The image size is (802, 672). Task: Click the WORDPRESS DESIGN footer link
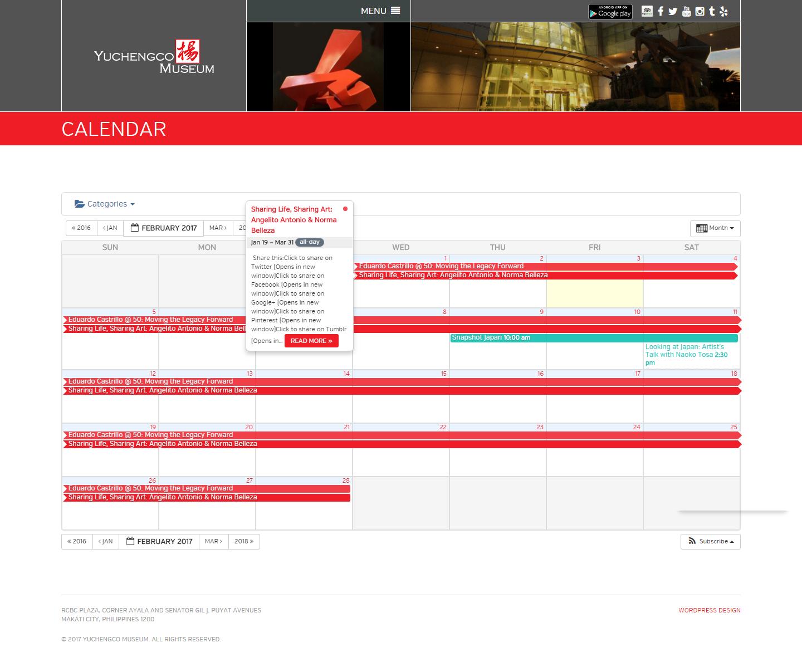(x=710, y=610)
